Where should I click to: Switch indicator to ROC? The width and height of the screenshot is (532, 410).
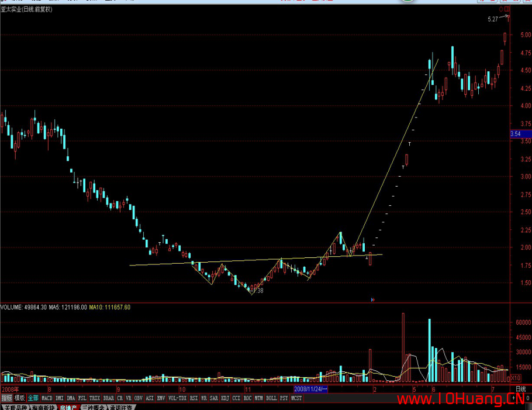(x=247, y=398)
